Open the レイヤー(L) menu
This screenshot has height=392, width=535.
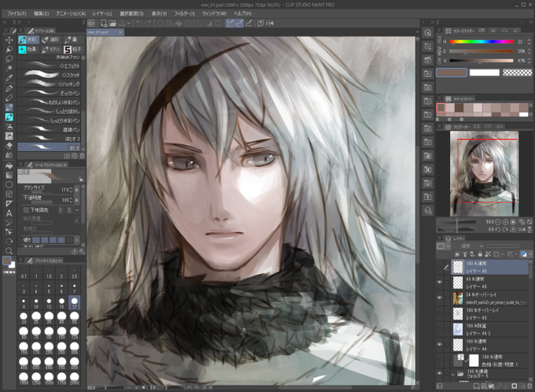[x=102, y=13]
